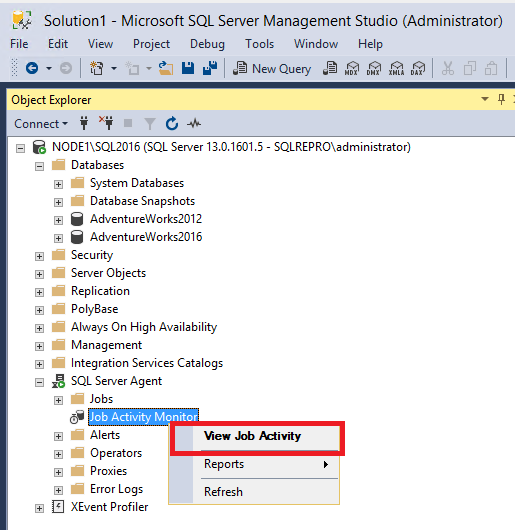Click the Paste toolbar icon

[x=491, y=68]
